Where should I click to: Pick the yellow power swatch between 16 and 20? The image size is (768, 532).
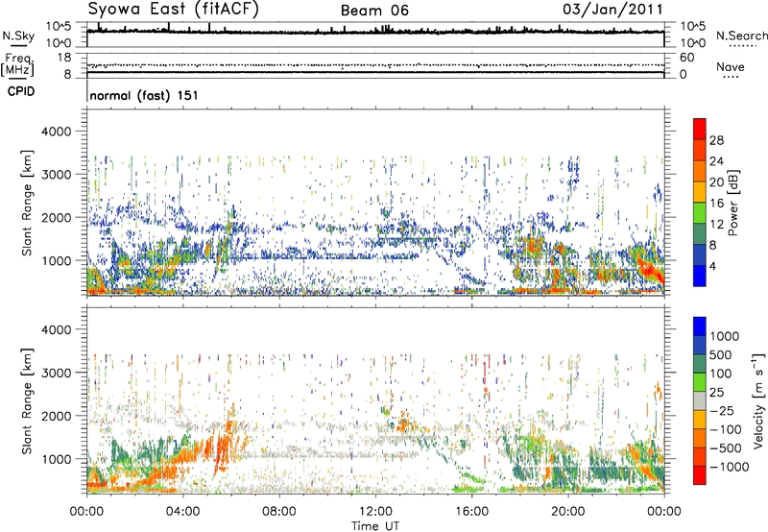pyautogui.click(x=700, y=192)
